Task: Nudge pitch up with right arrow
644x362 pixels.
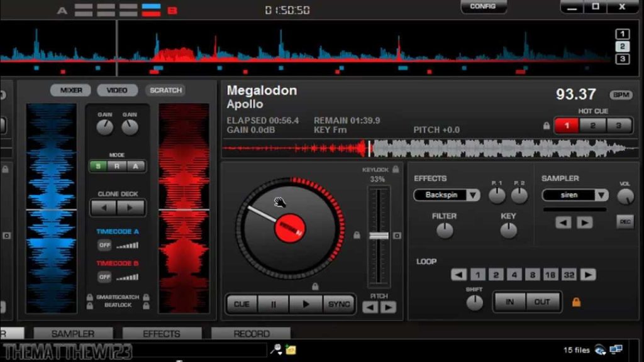Action: [x=388, y=307]
